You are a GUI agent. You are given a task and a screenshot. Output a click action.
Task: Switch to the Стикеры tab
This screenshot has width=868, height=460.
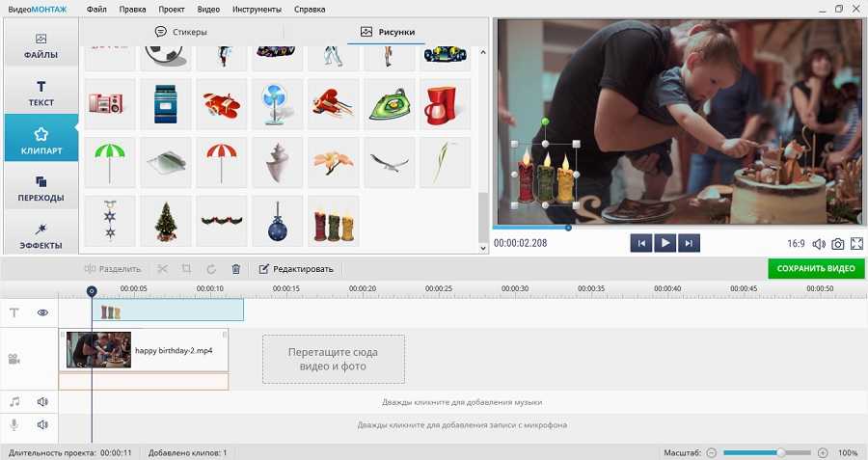181,32
